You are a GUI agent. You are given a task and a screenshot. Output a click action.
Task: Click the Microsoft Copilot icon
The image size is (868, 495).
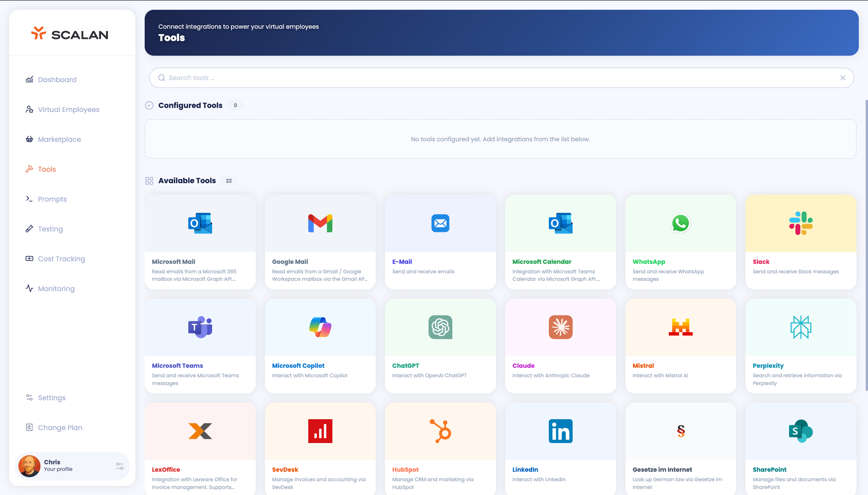coord(320,327)
